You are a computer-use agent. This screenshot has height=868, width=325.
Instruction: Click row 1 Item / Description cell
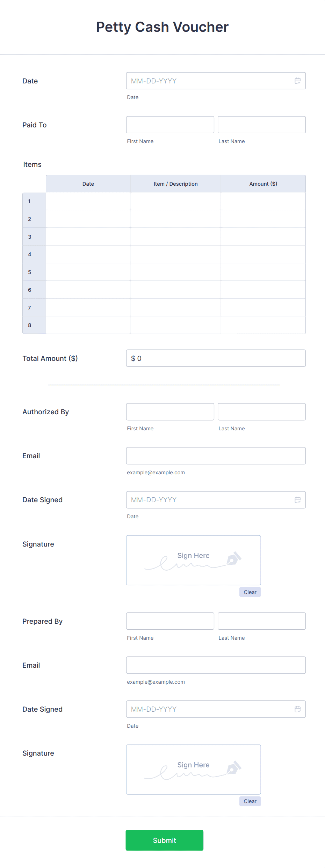(x=175, y=201)
